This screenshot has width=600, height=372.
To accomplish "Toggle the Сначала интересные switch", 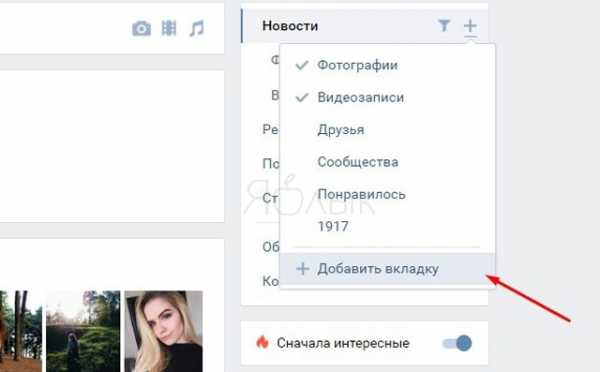I will (457, 343).
